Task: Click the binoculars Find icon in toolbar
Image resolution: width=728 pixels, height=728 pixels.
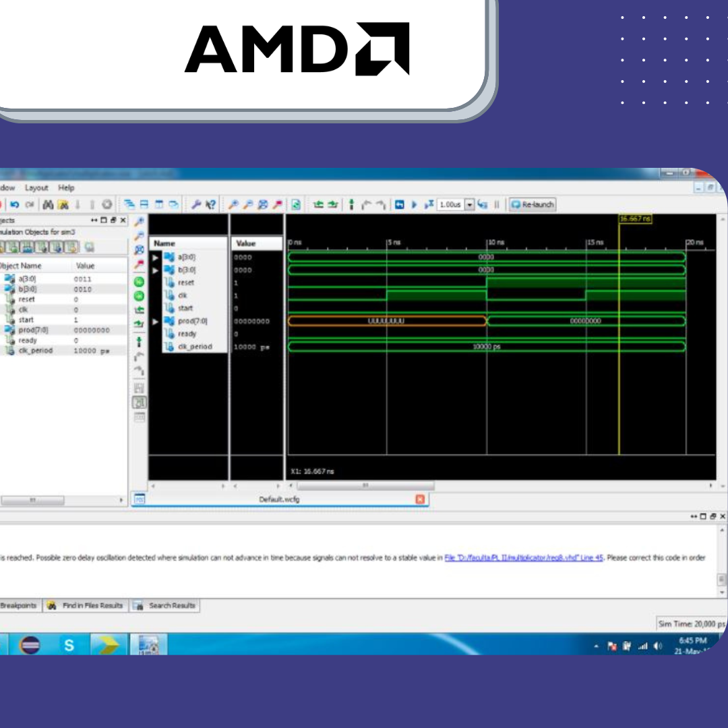Action: 49,204
